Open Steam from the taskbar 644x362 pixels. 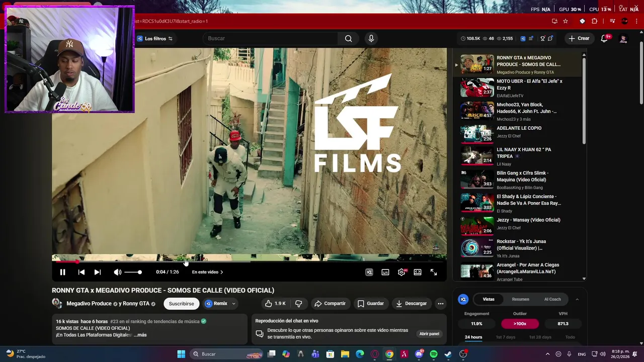(x=448, y=354)
